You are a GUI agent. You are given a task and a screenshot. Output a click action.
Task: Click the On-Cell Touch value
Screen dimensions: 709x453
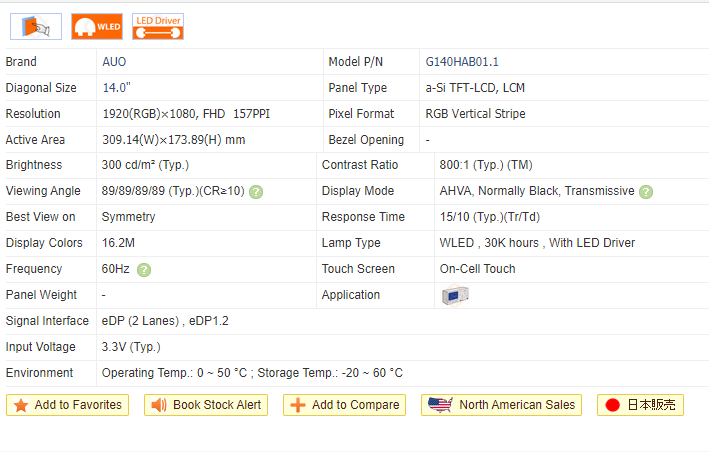pyautogui.click(x=477, y=269)
